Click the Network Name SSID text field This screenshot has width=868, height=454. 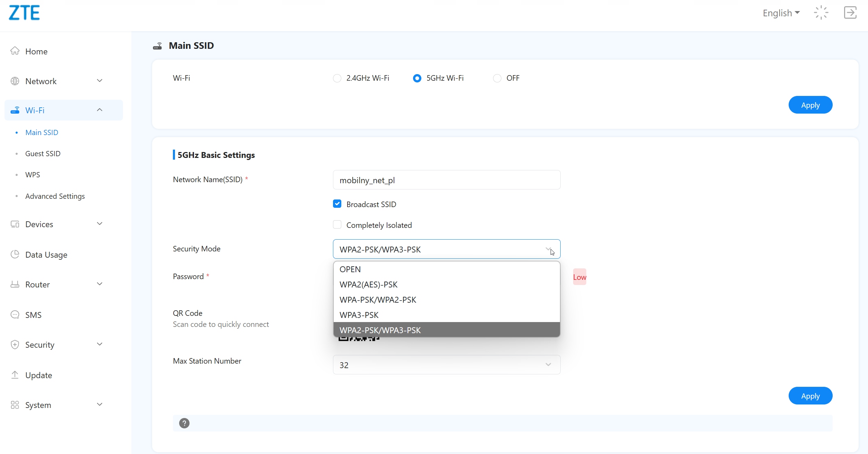pos(446,180)
